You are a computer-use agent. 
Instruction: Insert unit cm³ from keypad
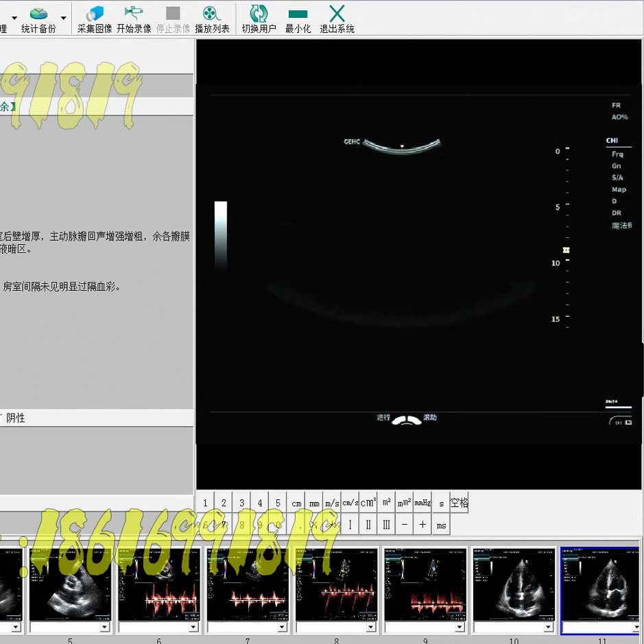coord(368,503)
